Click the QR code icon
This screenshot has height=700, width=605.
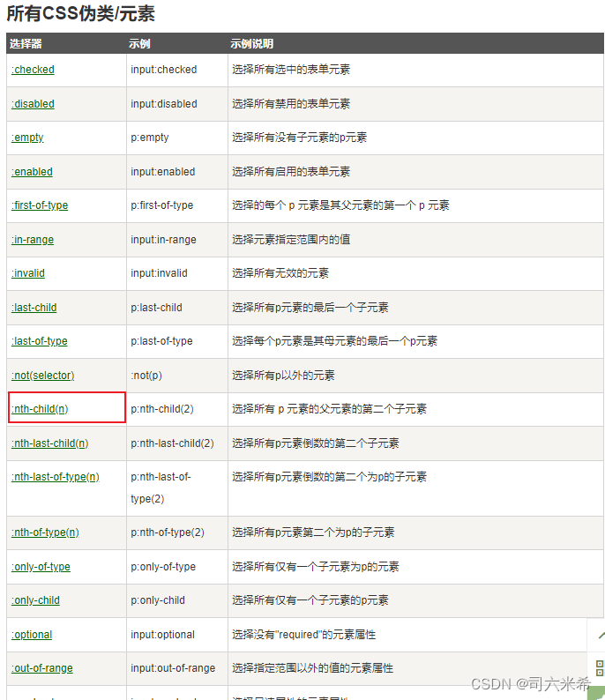tap(600, 668)
